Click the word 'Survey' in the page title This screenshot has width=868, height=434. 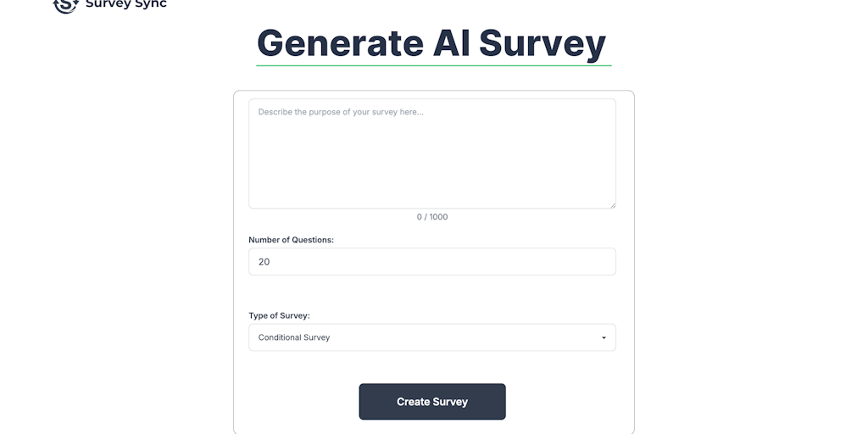pos(542,43)
